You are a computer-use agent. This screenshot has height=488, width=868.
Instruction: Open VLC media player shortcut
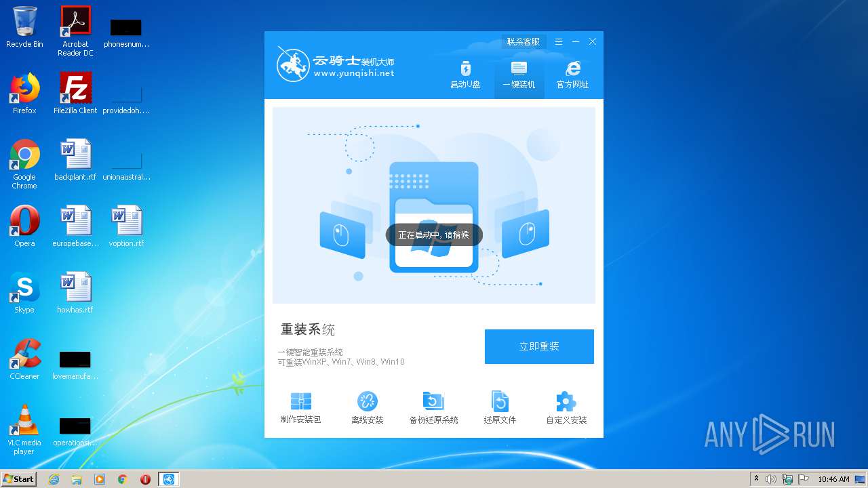pos(24,430)
